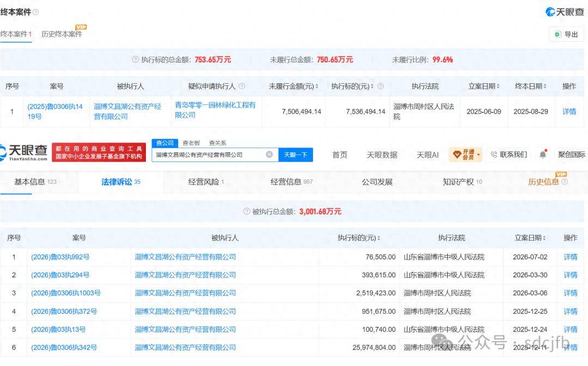
Task: Click company name link in row 1 of lower table
Action: coord(185,257)
